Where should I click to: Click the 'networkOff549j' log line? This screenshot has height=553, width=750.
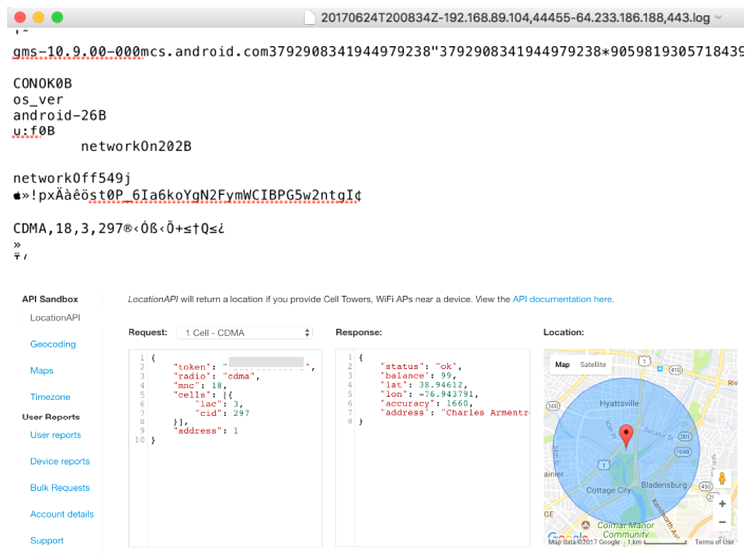tap(72, 178)
